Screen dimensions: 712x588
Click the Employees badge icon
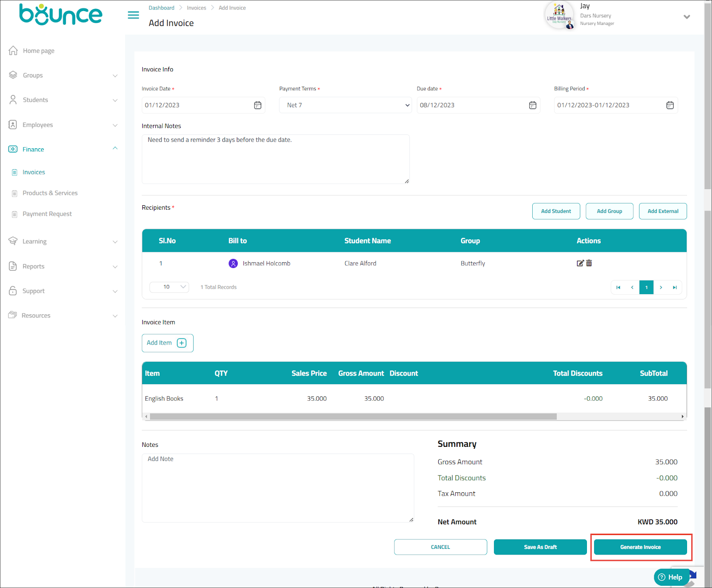pyautogui.click(x=13, y=125)
